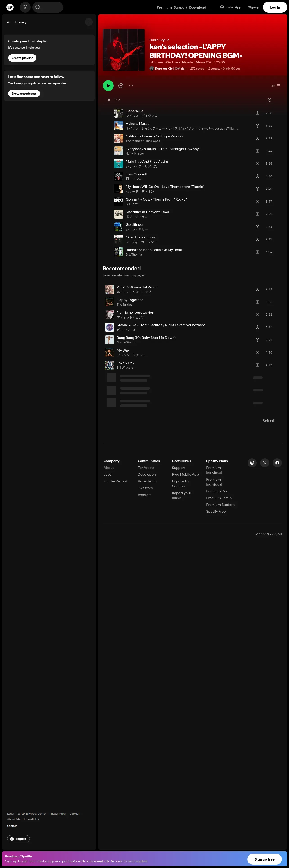
Task: Click Install App in the top bar
Action: (x=230, y=7)
